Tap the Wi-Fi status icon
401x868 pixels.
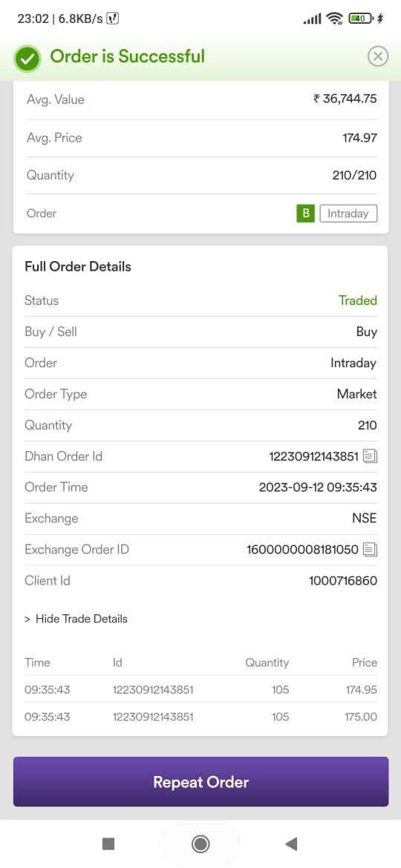(334, 19)
